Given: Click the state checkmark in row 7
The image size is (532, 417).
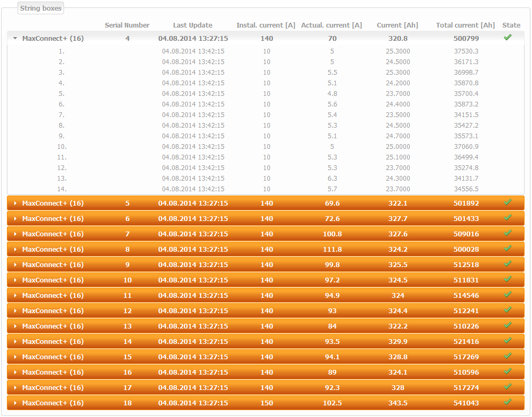Looking at the screenshot, I should [x=508, y=233].
